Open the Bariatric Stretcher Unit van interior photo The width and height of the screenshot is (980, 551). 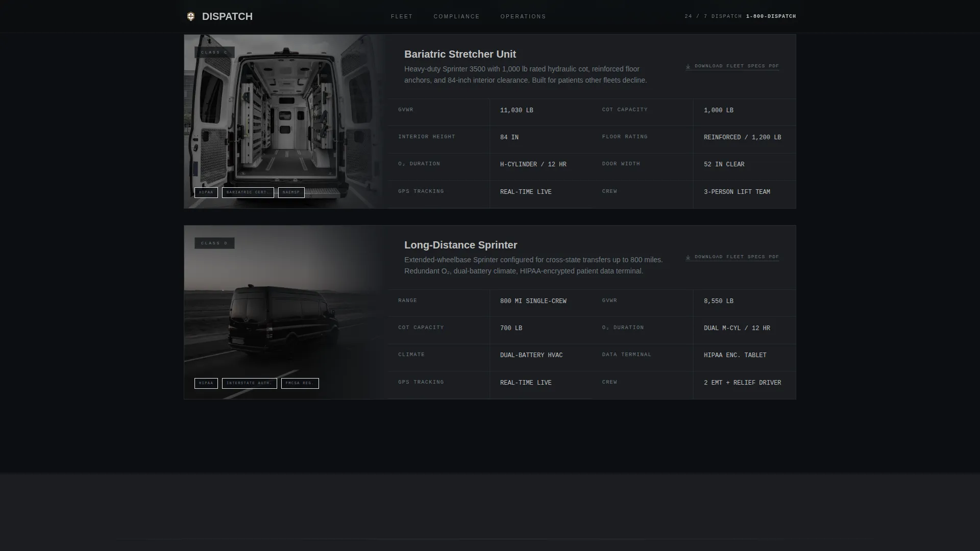[286, 121]
